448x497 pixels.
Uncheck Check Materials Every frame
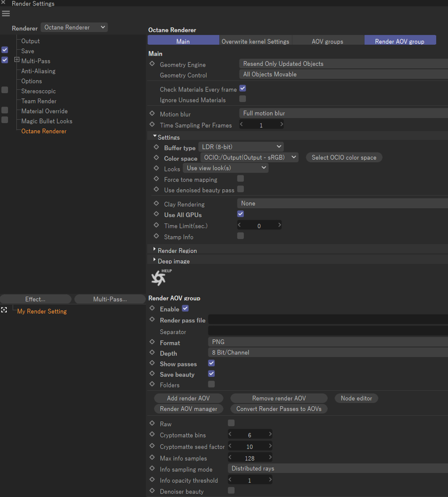click(243, 89)
